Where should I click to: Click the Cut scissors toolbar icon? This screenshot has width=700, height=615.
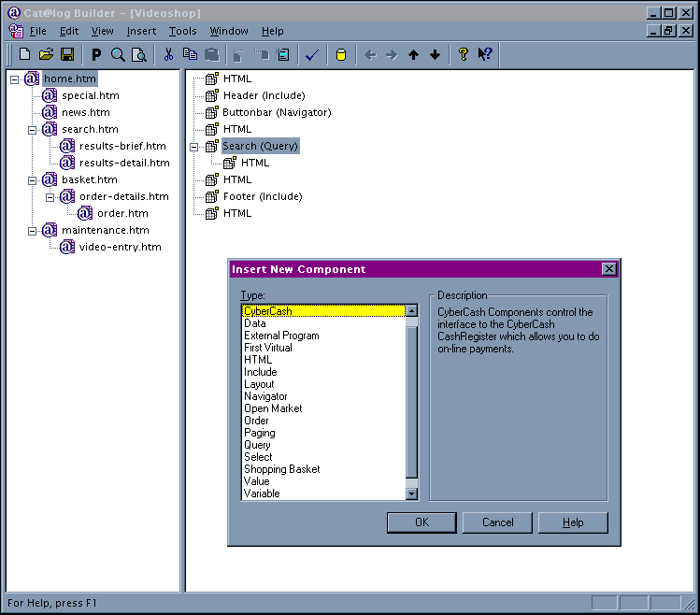[x=169, y=55]
